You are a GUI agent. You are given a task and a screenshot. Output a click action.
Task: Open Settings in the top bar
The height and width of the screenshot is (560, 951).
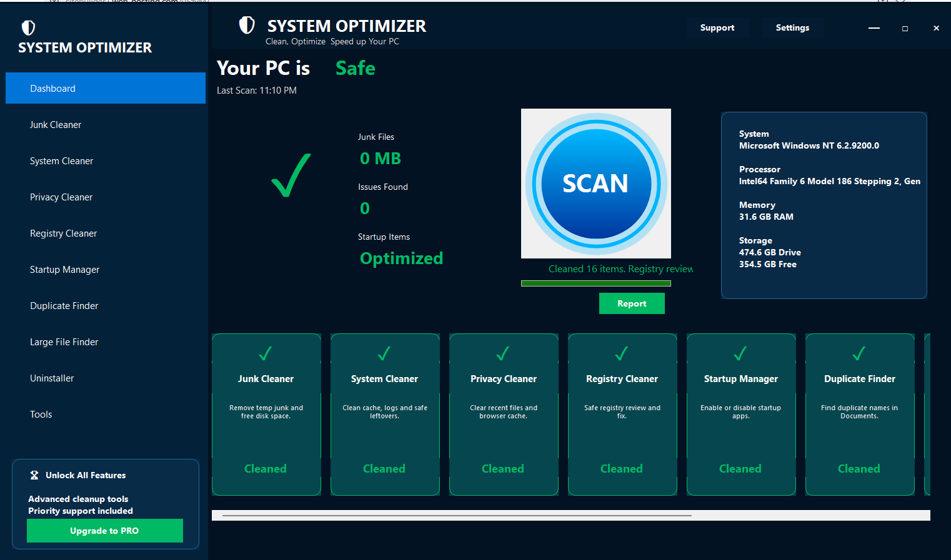click(792, 27)
